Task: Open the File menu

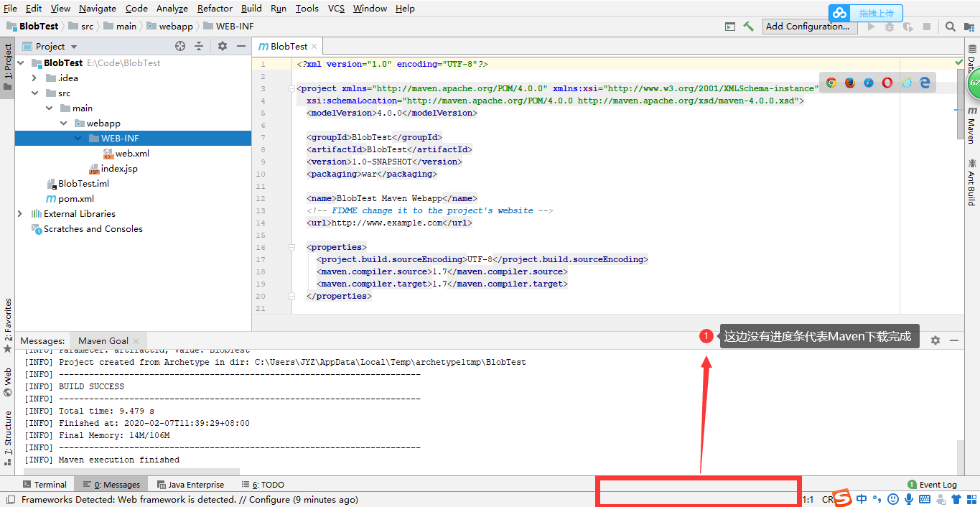Action: tap(10, 8)
